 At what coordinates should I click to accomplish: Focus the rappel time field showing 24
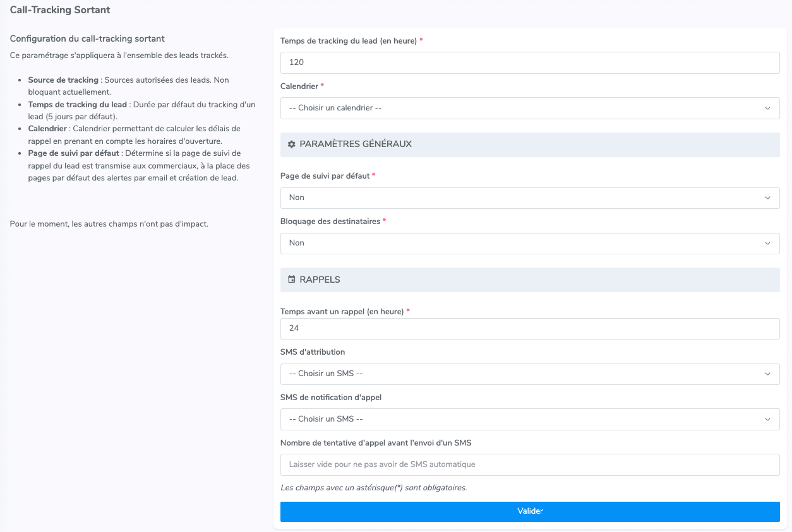point(530,328)
